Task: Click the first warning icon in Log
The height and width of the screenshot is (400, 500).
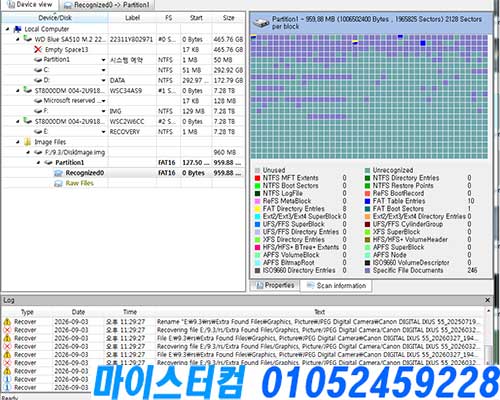Action: click(x=7, y=322)
